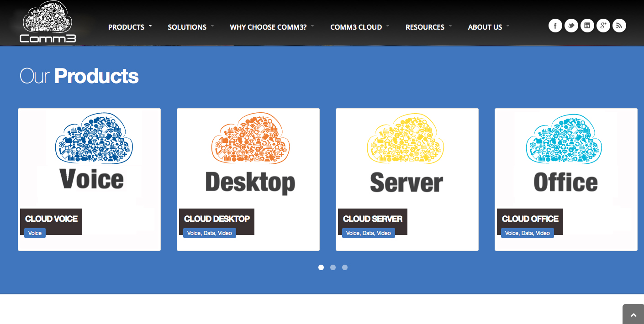Open the Resources menu

[x=425, y=27]
